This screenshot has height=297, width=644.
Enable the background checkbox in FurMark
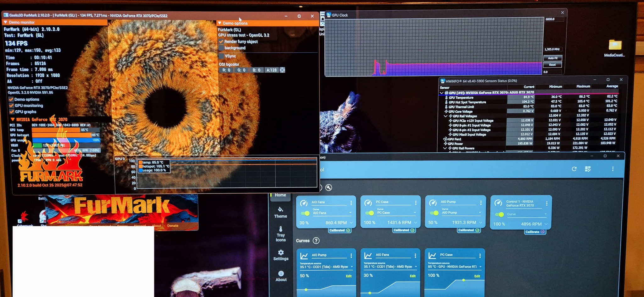tap(221, 48)
